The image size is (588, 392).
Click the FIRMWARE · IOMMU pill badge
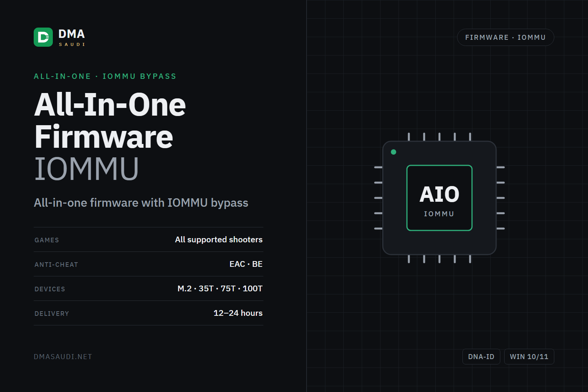click(x=505, y=38)
